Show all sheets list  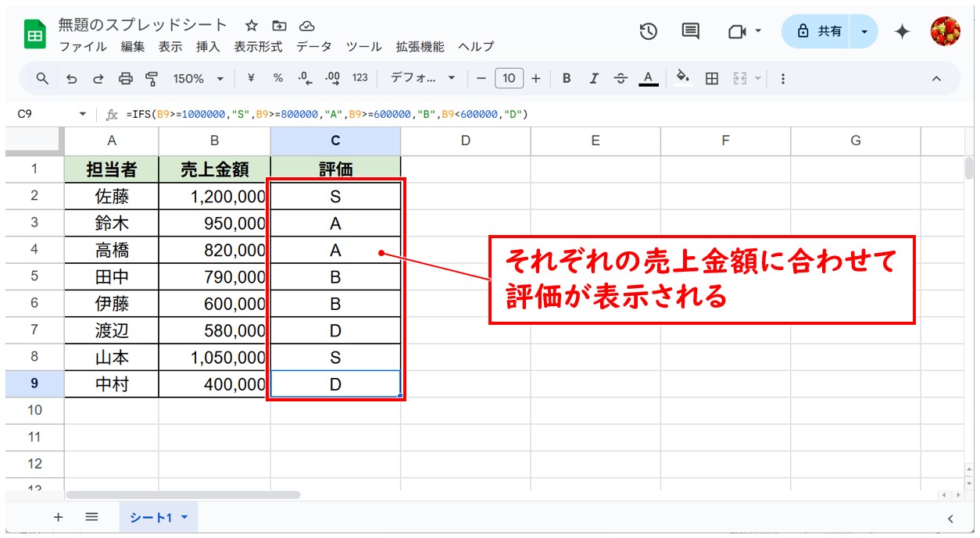[91, 517]
